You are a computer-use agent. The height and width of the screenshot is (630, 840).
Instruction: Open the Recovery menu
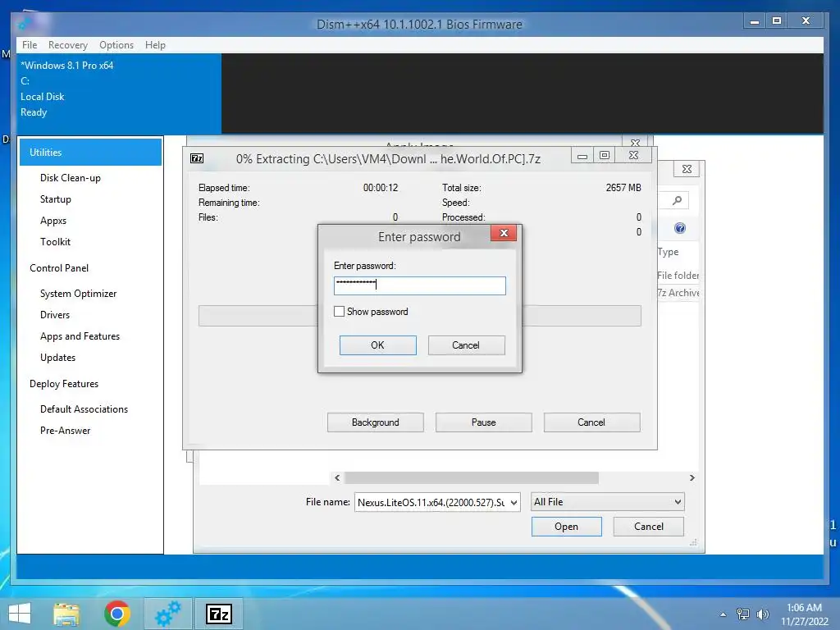pyautogui.click(x=67, y=45)
